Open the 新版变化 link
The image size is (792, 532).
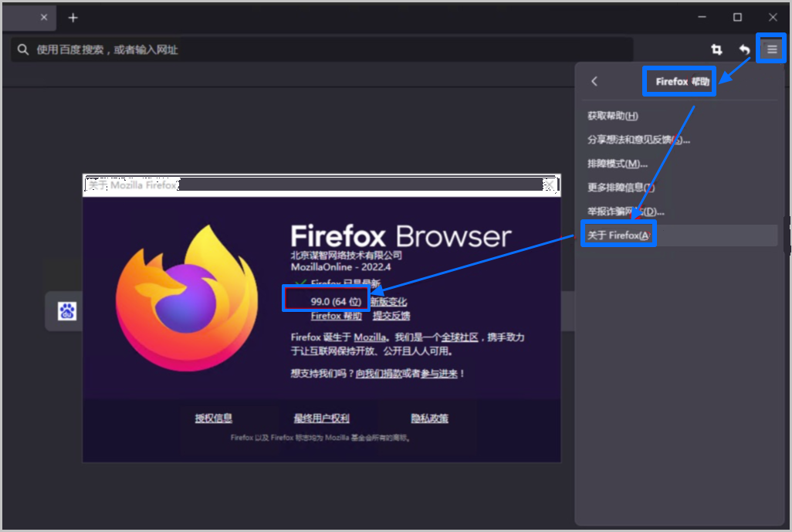(x=388, y=302)
